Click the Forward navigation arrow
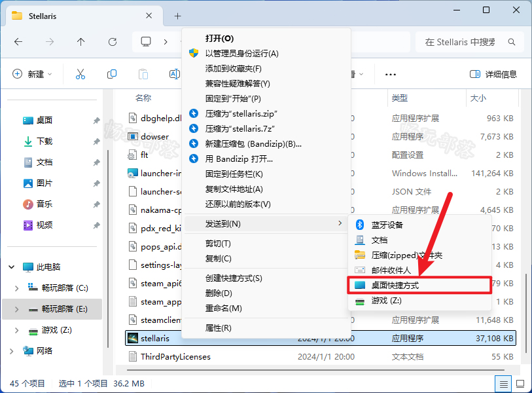The height and width of the screenshot is (393, 532). coord(50,42)
